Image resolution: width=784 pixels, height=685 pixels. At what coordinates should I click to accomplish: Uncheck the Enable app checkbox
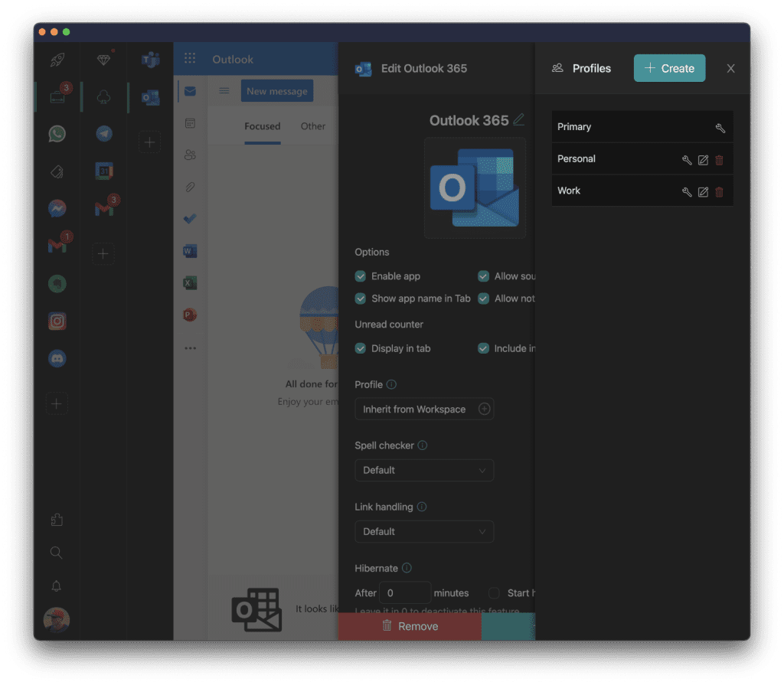point(360,276)
